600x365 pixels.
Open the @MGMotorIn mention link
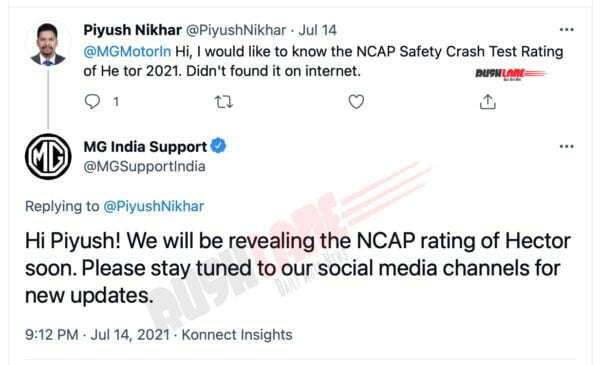(x=127, y=51)
